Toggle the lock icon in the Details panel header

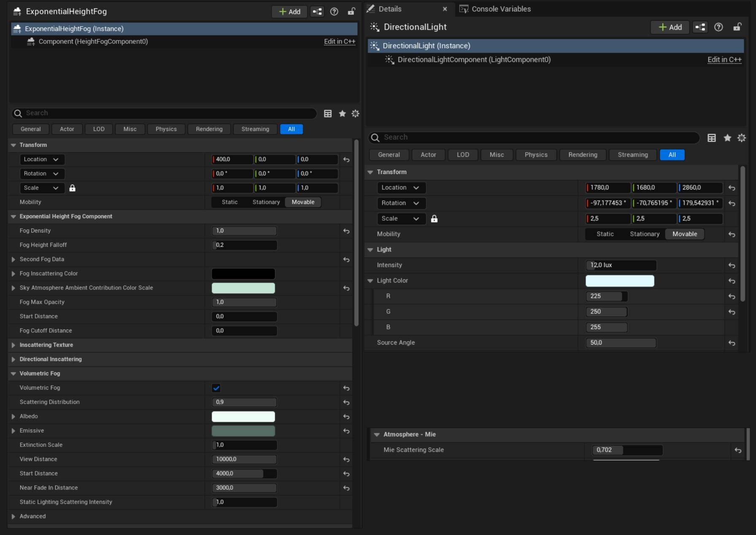[737, 27]
